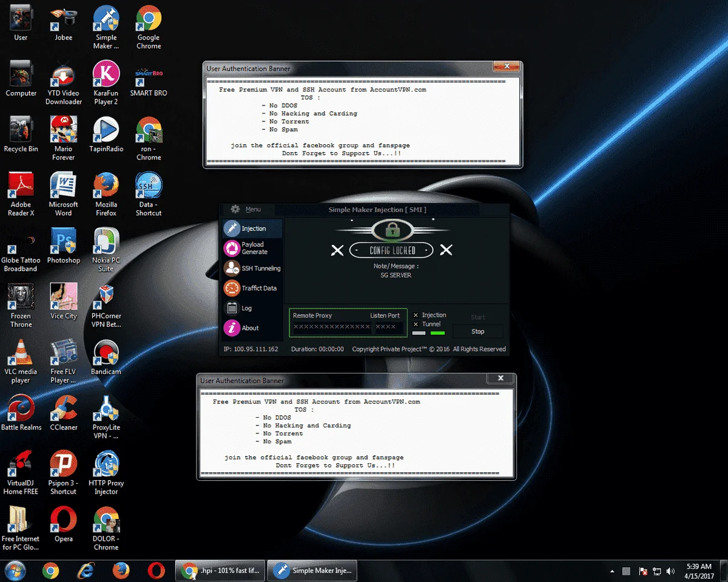Image resolution: width=728 pixels, height=582 pixels.
Task: Click the X right of Config Locked
Action: click(x=446, y=250)
